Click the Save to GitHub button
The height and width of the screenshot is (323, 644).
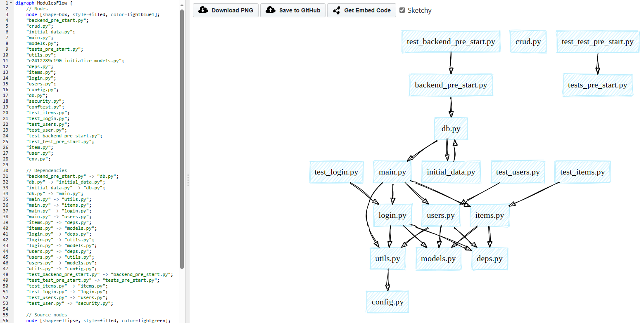pos(293,10)
